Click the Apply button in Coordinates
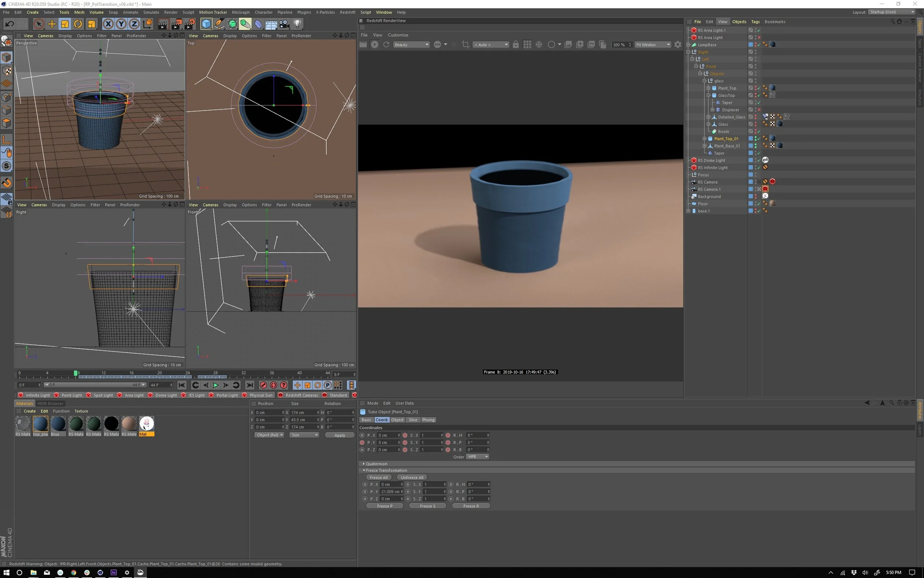Viewport: 924px width, 578px height. (339, 435)
